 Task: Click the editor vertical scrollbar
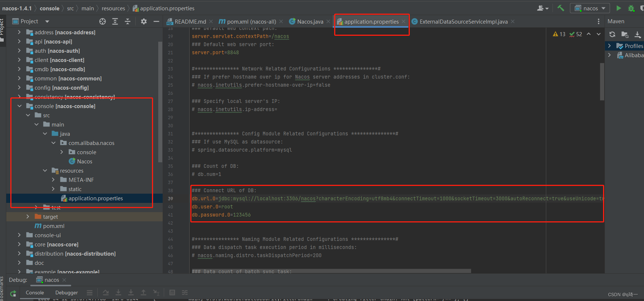pos(602,82)
